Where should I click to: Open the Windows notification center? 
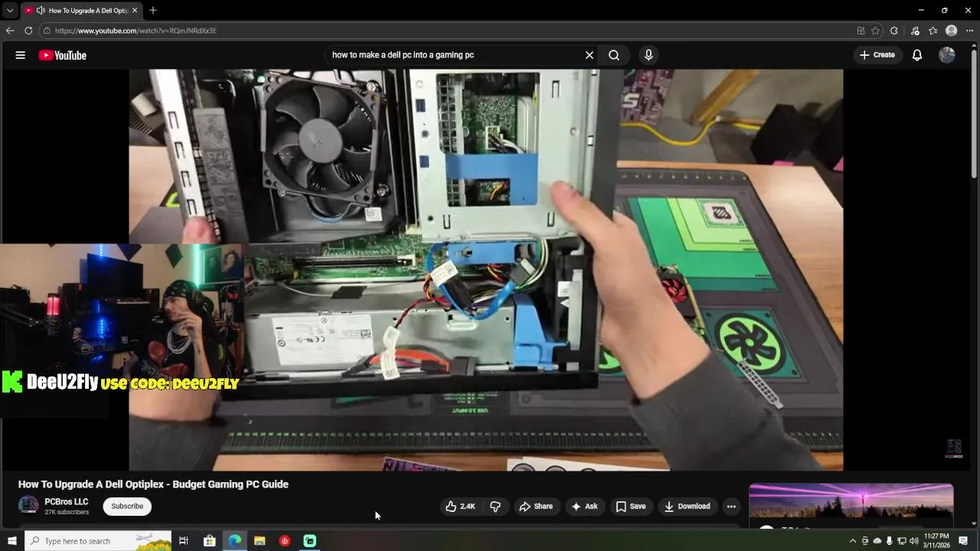click(x=963, y=541)
